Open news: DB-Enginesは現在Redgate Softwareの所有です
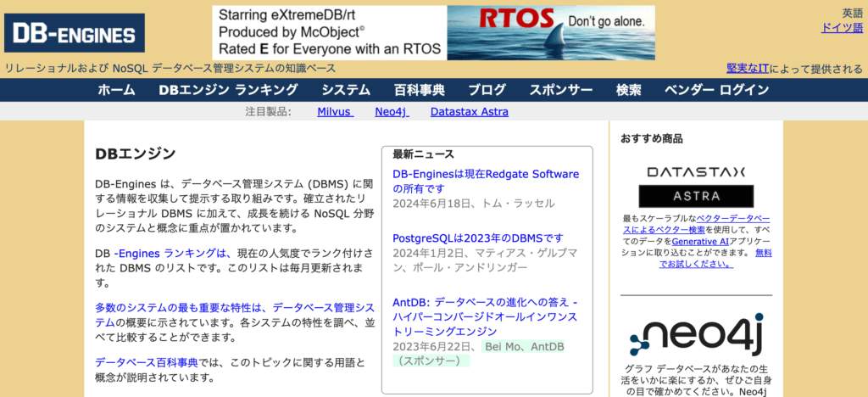Viewport: 868px width, 397px height. tap(486, 181)
